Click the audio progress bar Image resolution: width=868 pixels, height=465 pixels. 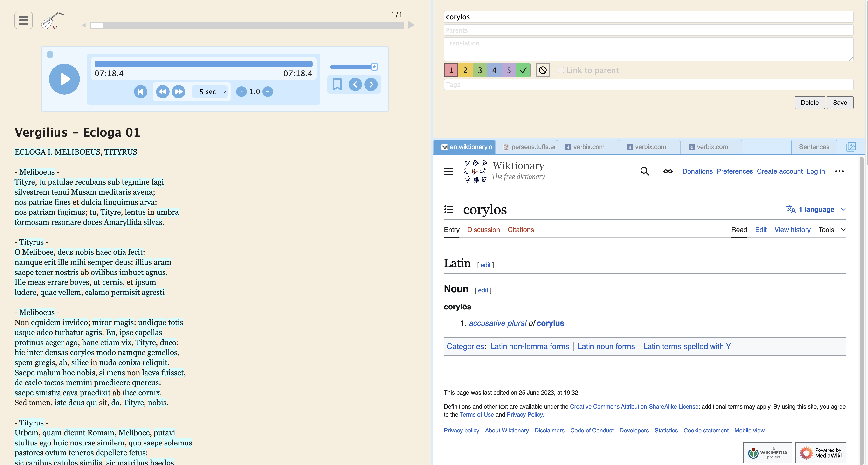(204, 64)
